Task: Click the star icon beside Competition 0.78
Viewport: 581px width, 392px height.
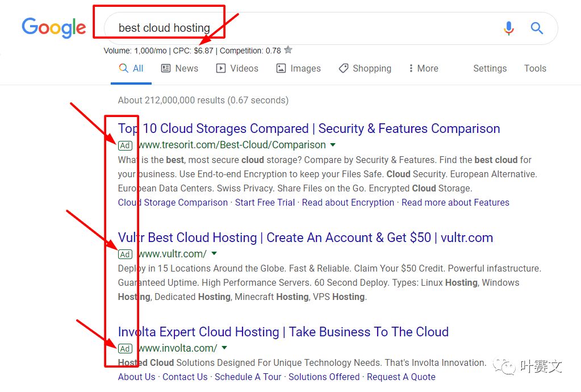Action: (289, 49)
